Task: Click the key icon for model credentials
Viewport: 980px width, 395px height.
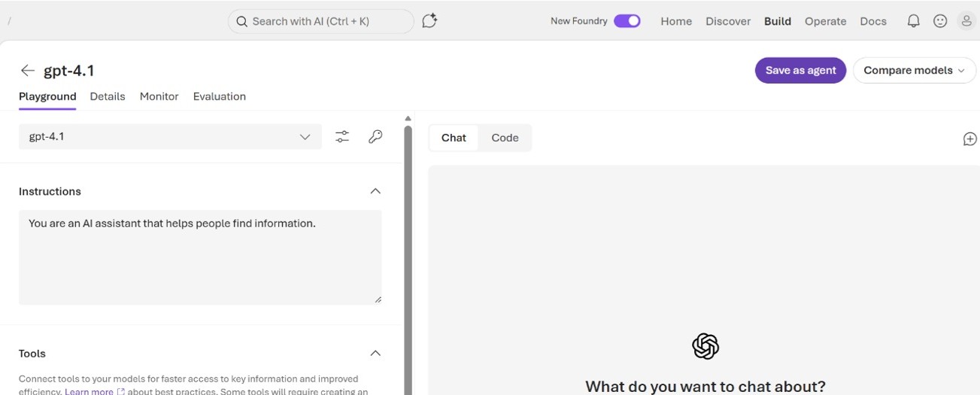Action: tap(375, 137)
